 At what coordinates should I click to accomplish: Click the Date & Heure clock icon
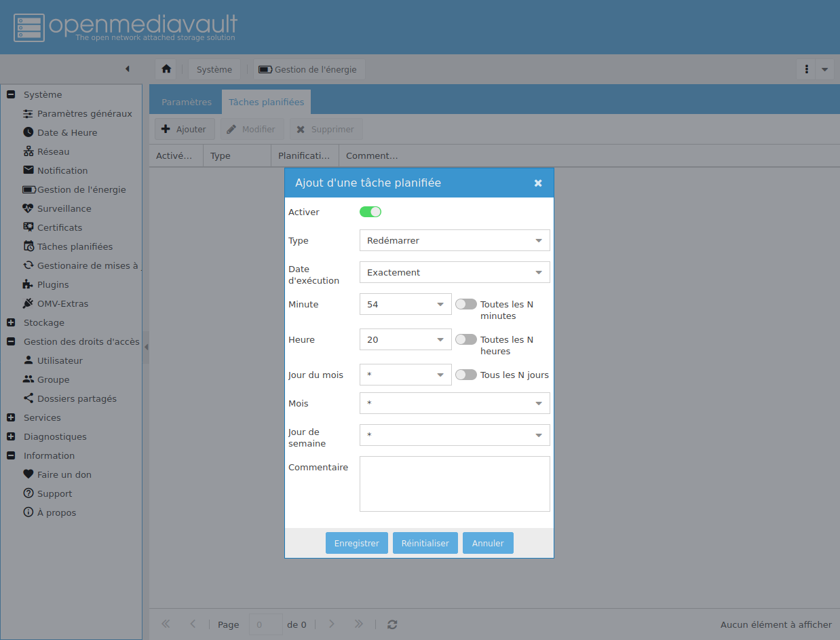[x=28, y=132]
